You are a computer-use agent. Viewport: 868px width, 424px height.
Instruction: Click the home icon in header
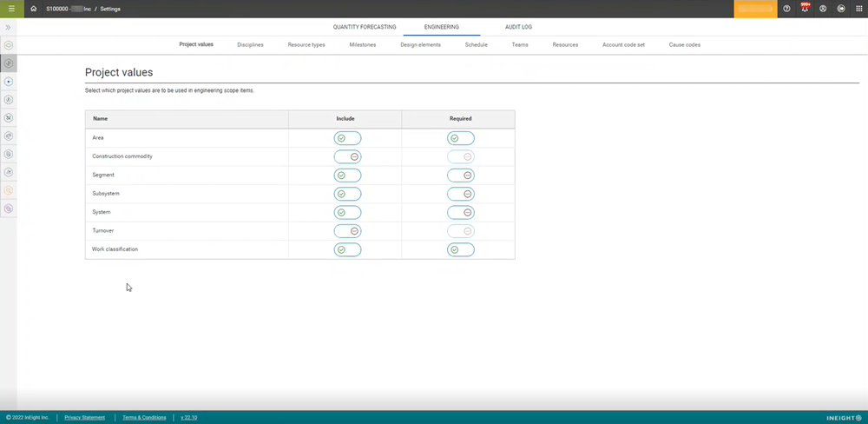click(x=33, y=9)
